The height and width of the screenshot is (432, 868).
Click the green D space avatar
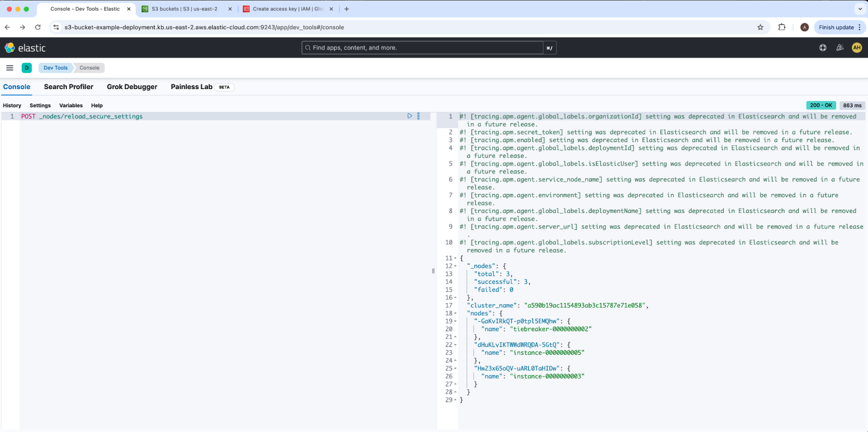26,68
